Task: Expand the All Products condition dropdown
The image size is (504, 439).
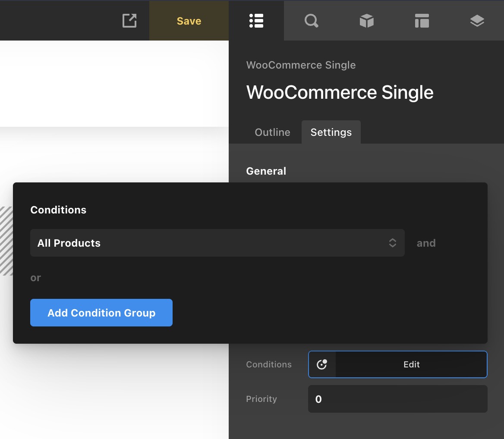Action: [217, 243]
